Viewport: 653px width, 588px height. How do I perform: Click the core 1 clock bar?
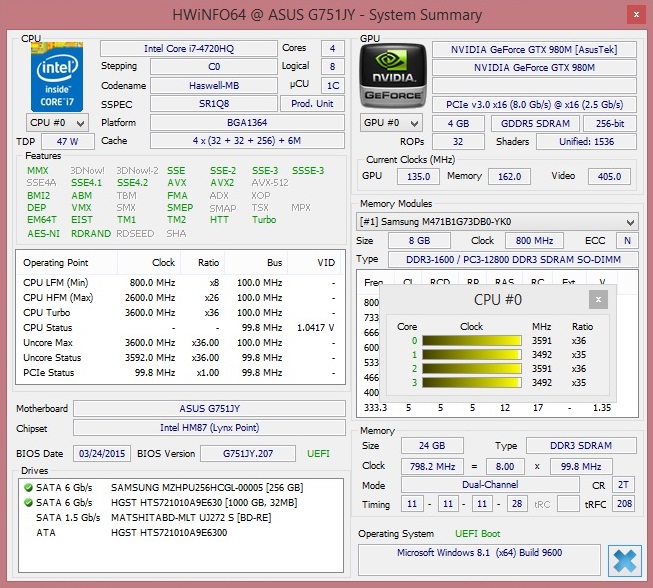tap(472, 354)
